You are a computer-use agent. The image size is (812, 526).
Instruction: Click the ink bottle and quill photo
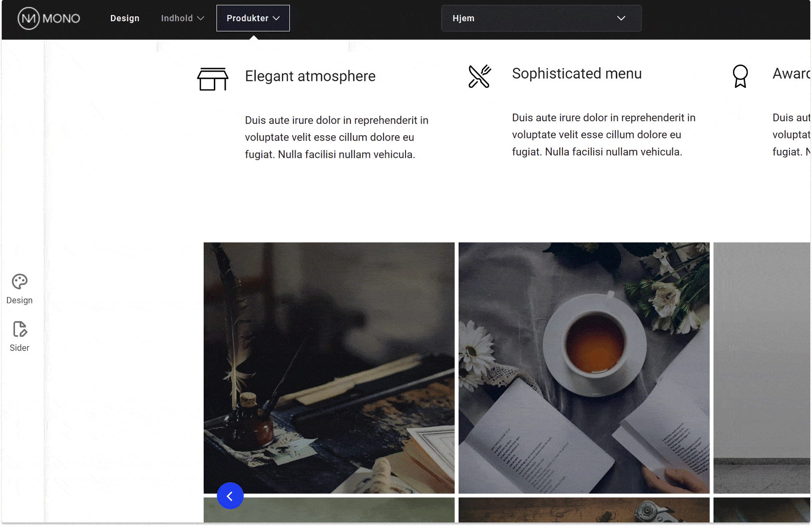click(329, 367)
